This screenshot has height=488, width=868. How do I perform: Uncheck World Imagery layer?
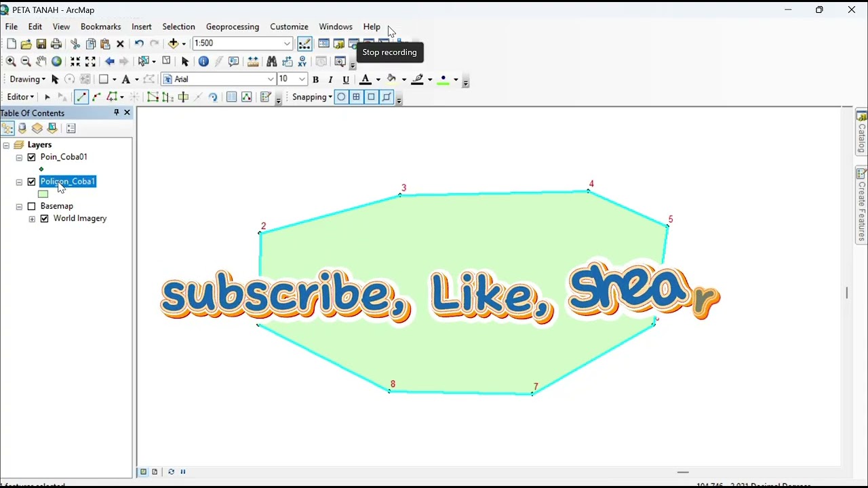[x=44, y=219]
